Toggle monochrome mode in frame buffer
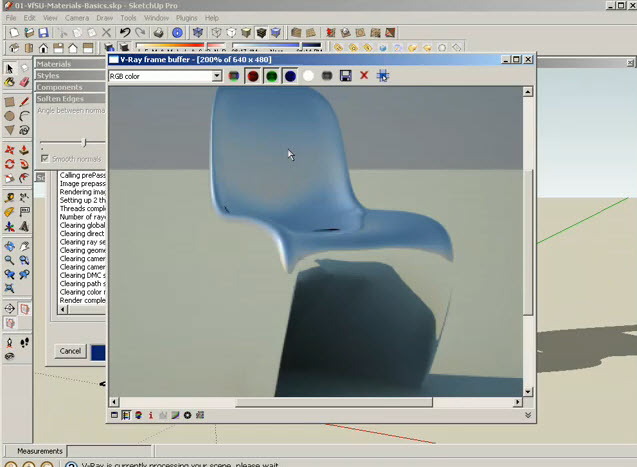This screenshot has height=467, width=637. coord(327,76)
